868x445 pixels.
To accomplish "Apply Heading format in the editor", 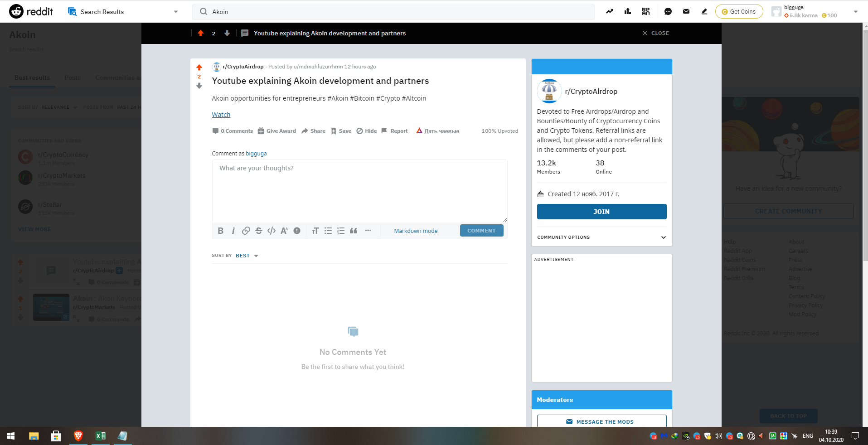I will [x=315, y=231].
